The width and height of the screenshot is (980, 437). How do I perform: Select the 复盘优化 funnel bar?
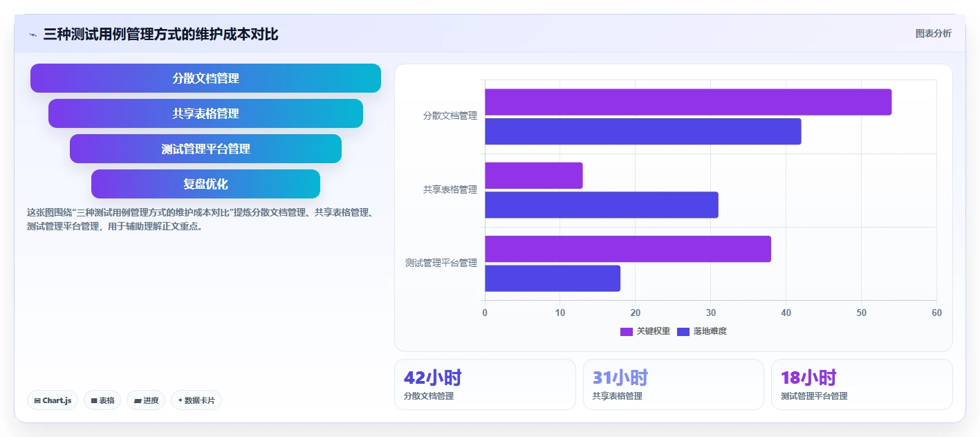[205, 184]
